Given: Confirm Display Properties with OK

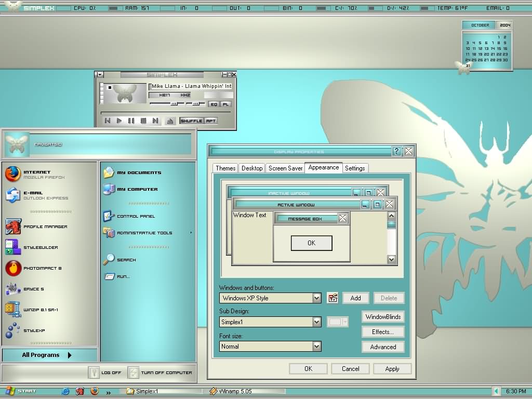Looking at the screenshot, I should click(309, 369).
